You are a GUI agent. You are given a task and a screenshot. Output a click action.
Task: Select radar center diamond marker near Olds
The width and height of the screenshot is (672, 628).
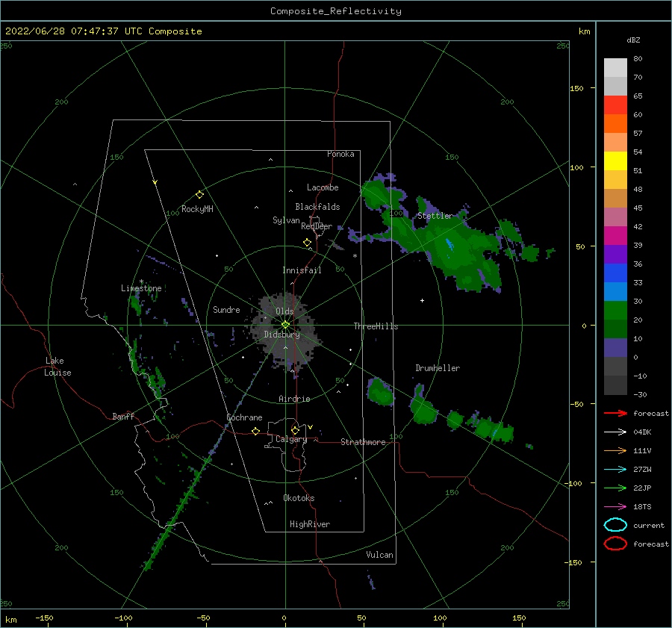(x=285, y=325)
